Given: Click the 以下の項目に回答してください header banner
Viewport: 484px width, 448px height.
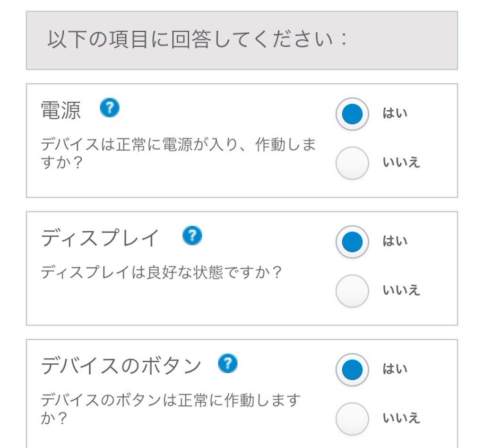Looking at the screenshot, I should tap(242, 41).
